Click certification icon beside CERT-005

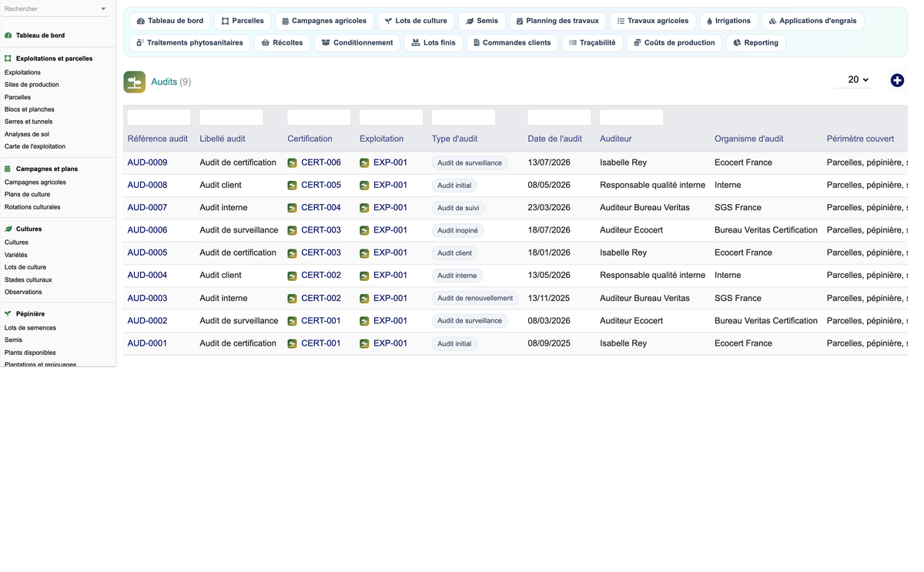pos(293,186)
